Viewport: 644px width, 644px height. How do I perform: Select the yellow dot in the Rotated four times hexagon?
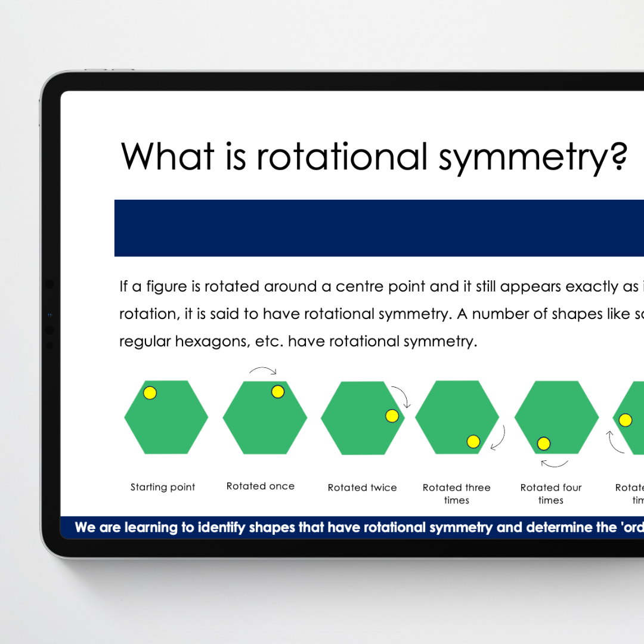click(x=543, y=444)
